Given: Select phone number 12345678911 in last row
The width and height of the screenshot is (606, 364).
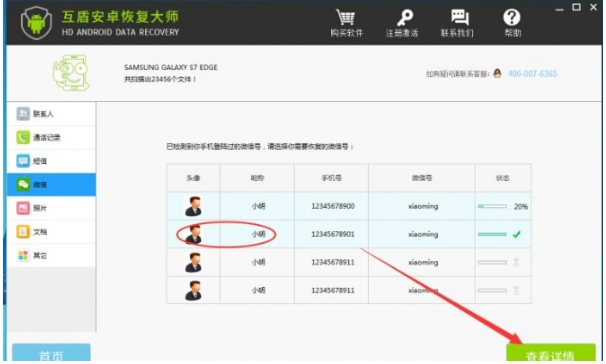Looking at the screenshot, I should coord(333,290).
